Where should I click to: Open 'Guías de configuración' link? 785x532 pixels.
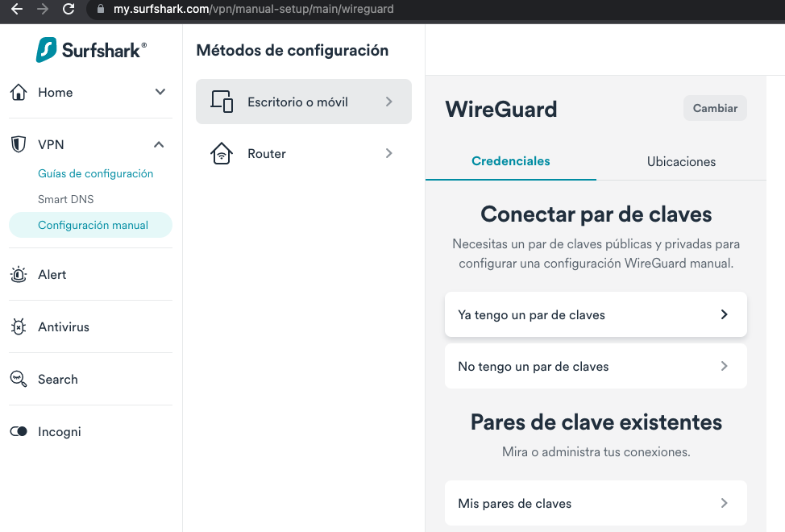point(95,173)
